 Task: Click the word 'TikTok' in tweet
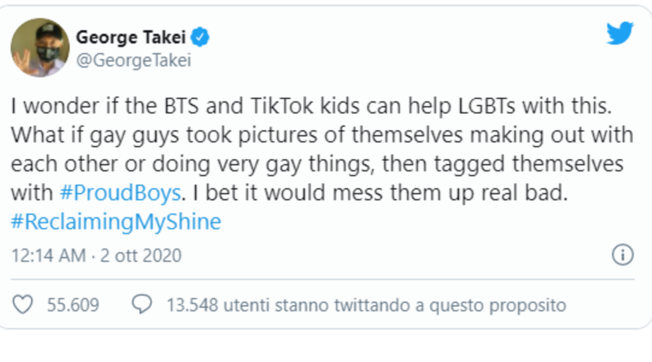[x=282, y=106]
